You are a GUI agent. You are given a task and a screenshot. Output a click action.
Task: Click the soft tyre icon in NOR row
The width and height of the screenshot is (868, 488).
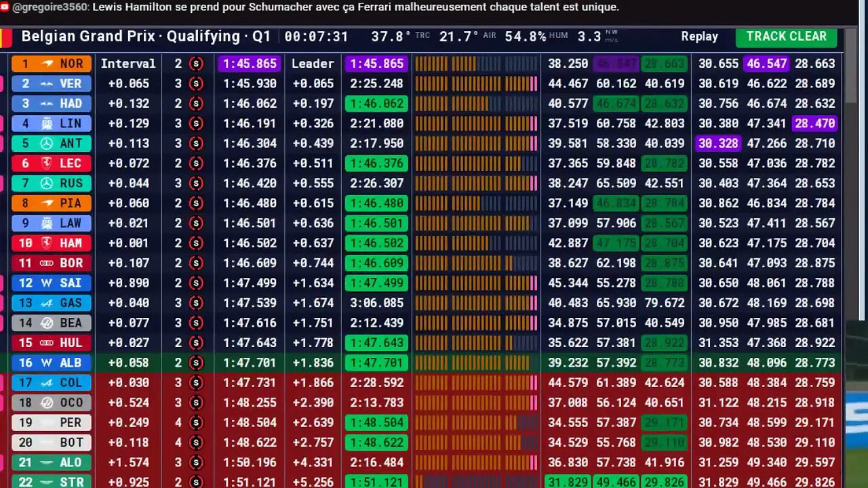pyautogui.click(x=196, y=64)
